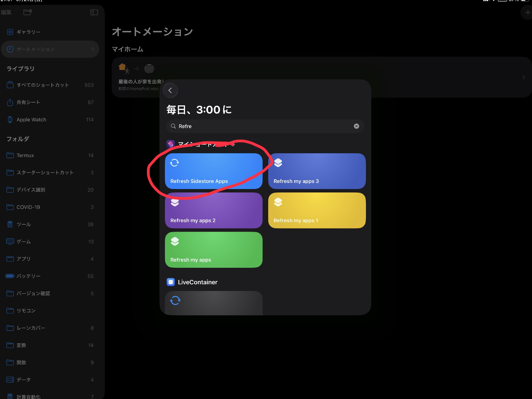532x399 pixels.
Task: Click the new folder icon in sidebar toolbar
Action: coord(28,12)
